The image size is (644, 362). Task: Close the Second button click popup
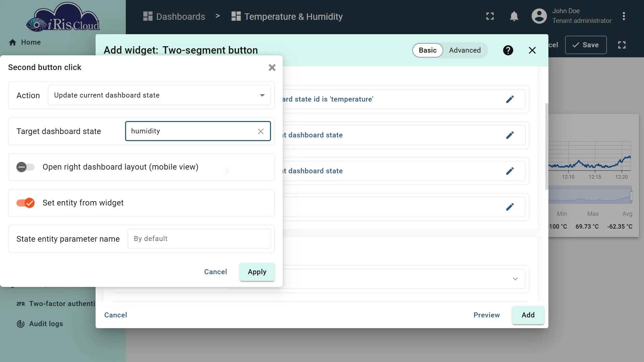click(x=272, y=67)
